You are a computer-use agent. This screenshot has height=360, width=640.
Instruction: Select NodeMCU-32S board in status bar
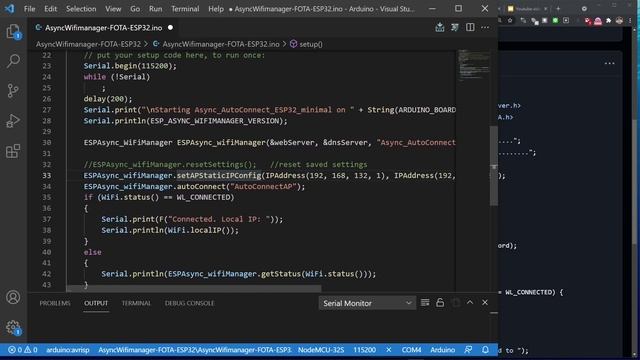(321, 350)
